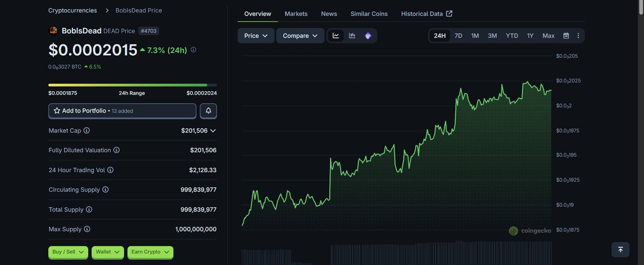Open the Compare dropdown
The width and height of the screenshot is (644, 265).
tap(300, 36)
